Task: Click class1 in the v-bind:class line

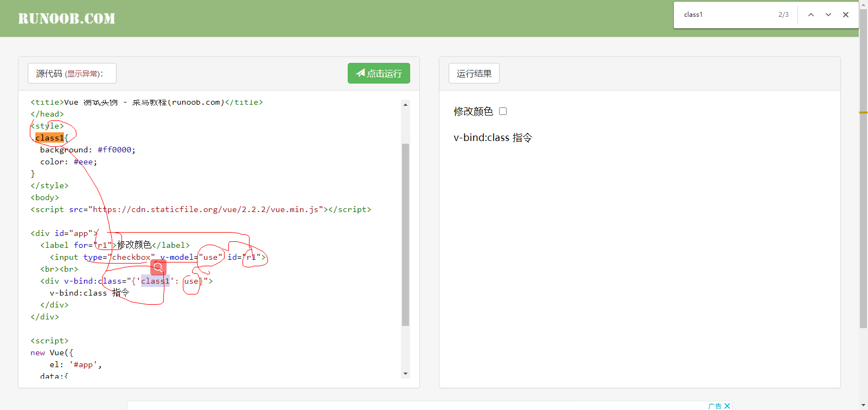Action: click(155, 281)
